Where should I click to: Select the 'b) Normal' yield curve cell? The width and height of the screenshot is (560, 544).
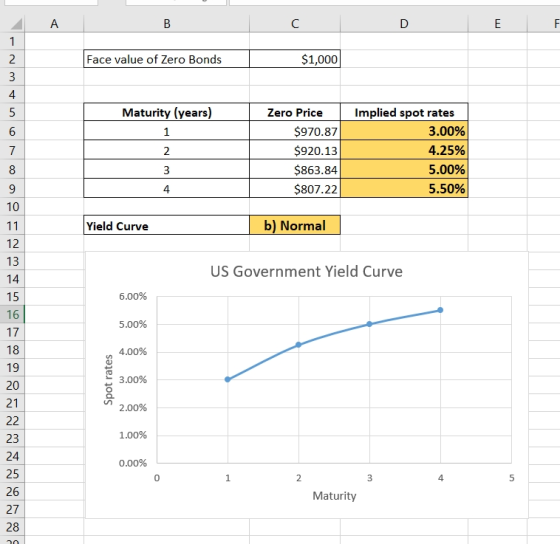tap(295, 225)
